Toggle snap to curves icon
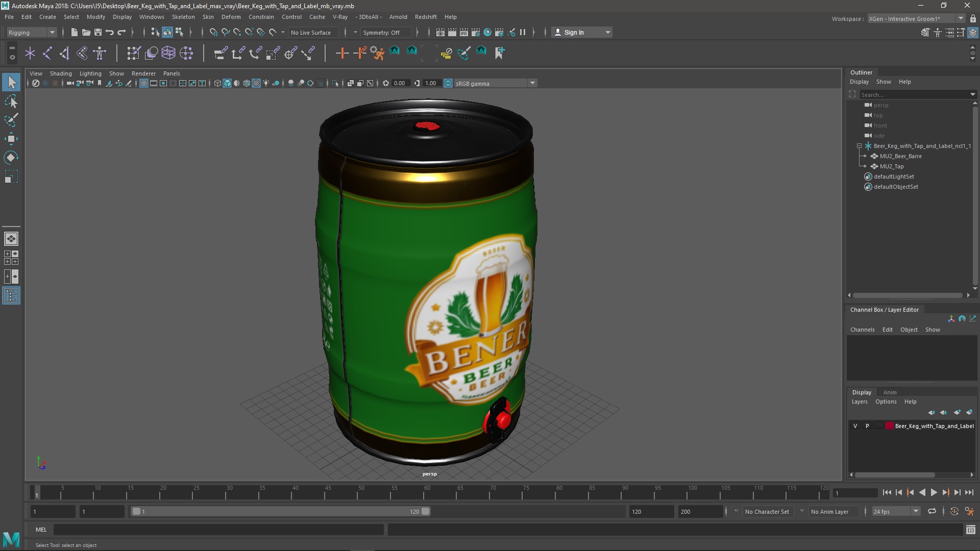 point(225,32)
